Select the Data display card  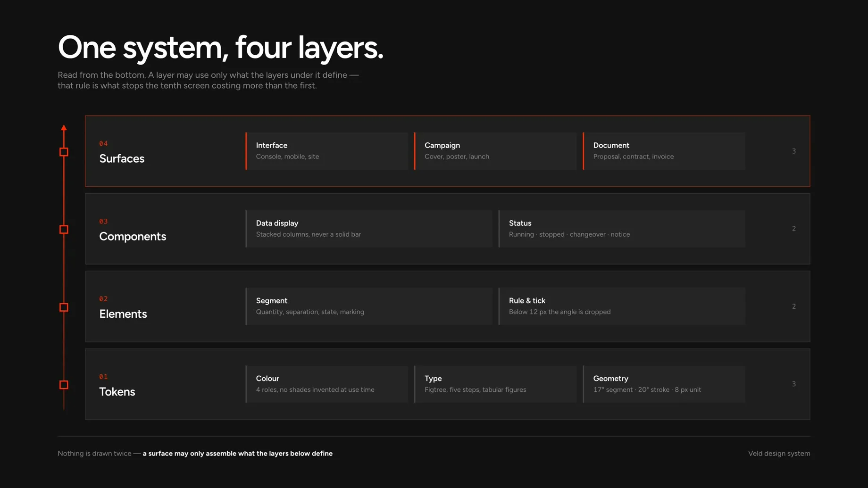(x=369, y=229)
